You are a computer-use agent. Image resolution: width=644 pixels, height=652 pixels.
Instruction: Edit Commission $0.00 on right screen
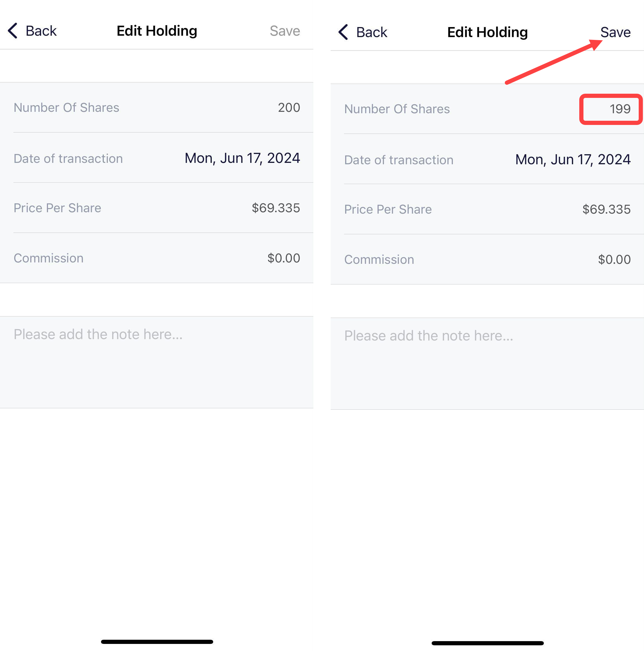[x=614, y=260]
